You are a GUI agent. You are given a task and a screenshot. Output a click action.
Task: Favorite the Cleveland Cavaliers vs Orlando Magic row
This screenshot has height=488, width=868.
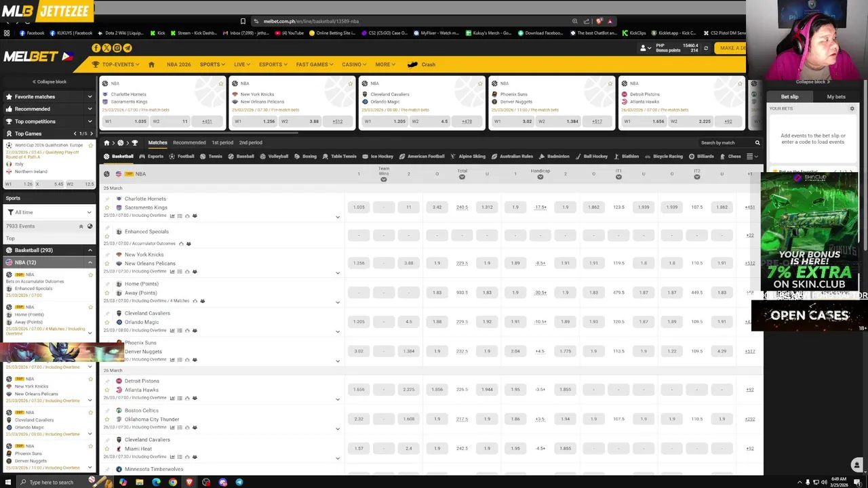tap(106, 322)
